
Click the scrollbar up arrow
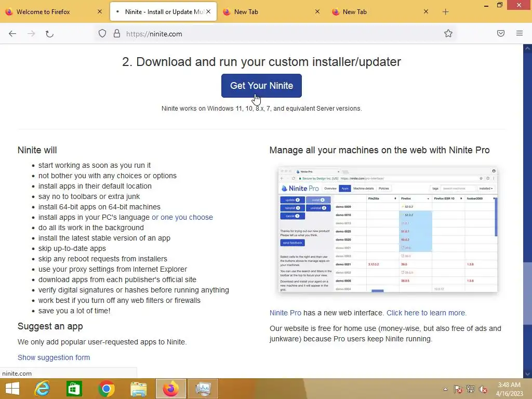[x=527, y=48]
